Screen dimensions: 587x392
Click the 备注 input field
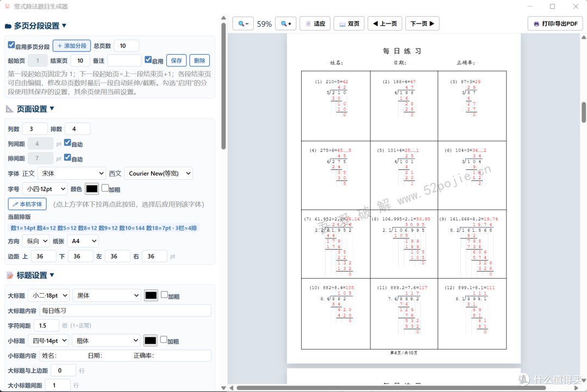point(124,61)
